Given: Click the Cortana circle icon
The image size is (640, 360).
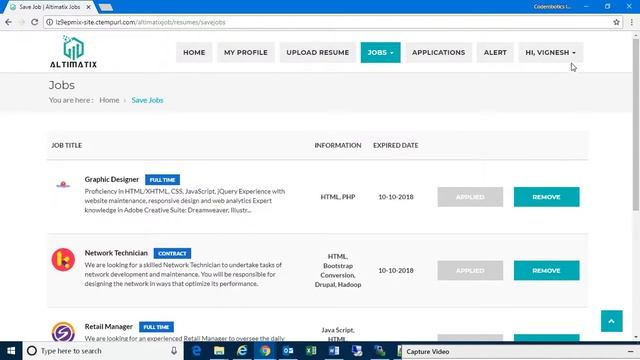Looking at the screenshot, I should pos(31,351).
